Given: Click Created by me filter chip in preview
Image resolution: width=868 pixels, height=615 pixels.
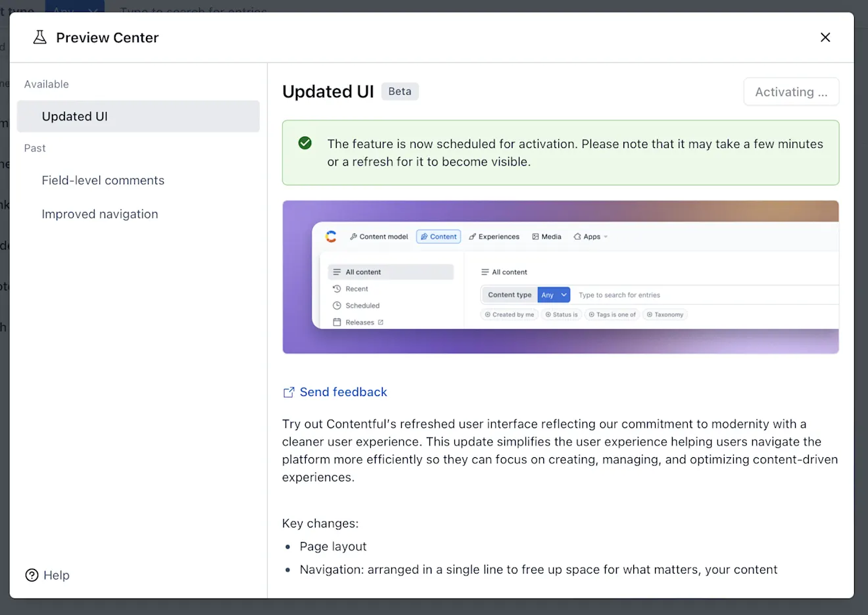Looking at the screenshot, I should click(x=510, y=314).
